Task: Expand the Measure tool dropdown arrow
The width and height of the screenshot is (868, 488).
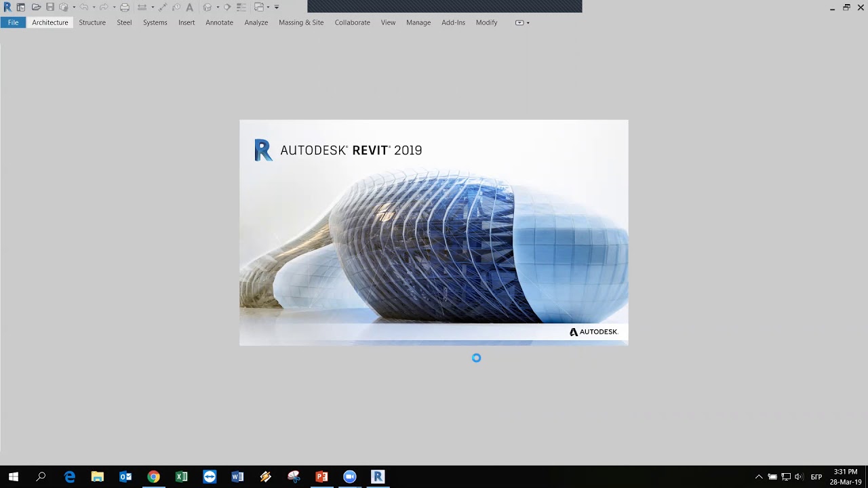Action: click(x=153, y=7)
